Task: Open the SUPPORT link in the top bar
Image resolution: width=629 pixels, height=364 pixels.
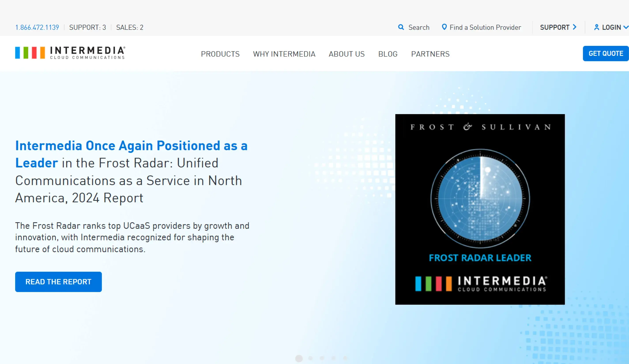Action: (555, 27)
